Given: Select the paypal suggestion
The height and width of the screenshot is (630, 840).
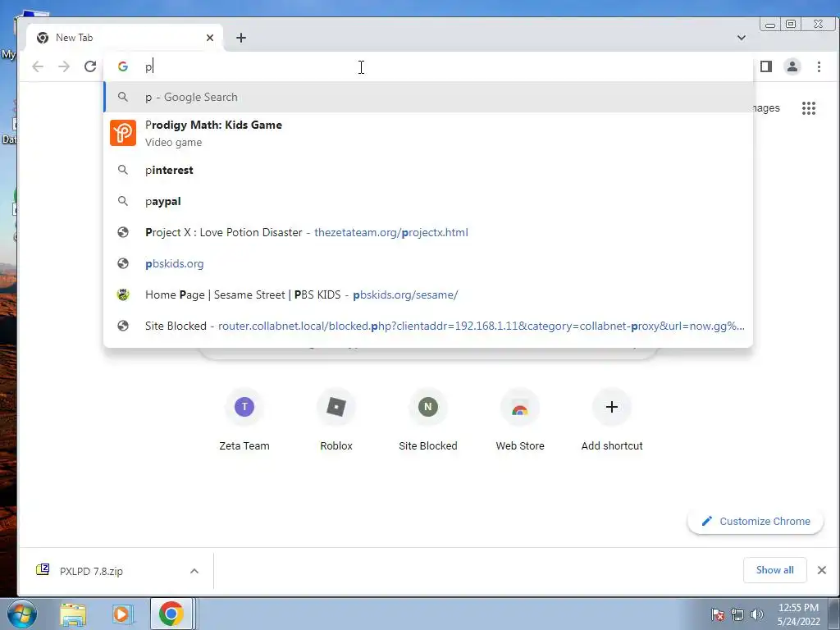Looking at the screenshot, I should 428,202.
